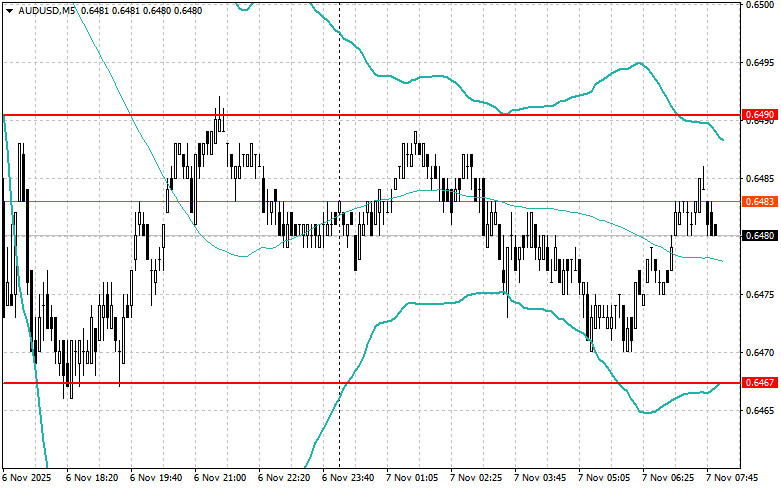
Task: Click the 6 Nov 22:20 time label
Action: (284, 478)
